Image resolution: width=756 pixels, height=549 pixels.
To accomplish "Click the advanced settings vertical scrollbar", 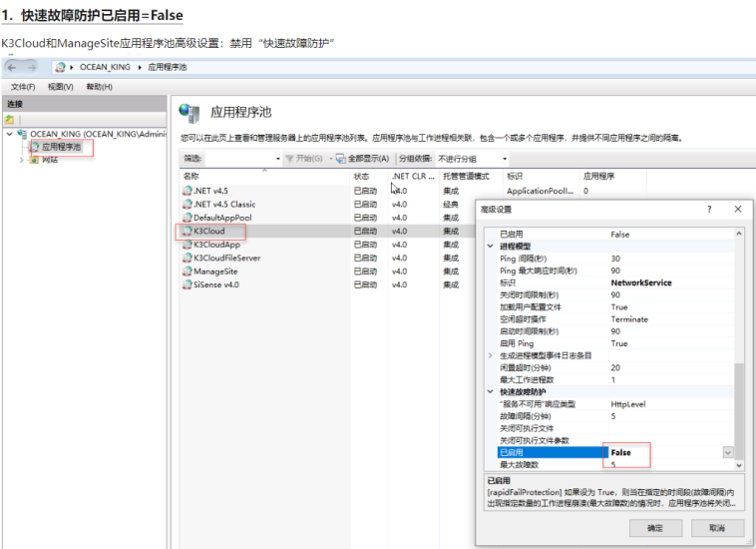I will tap(739, 399).
